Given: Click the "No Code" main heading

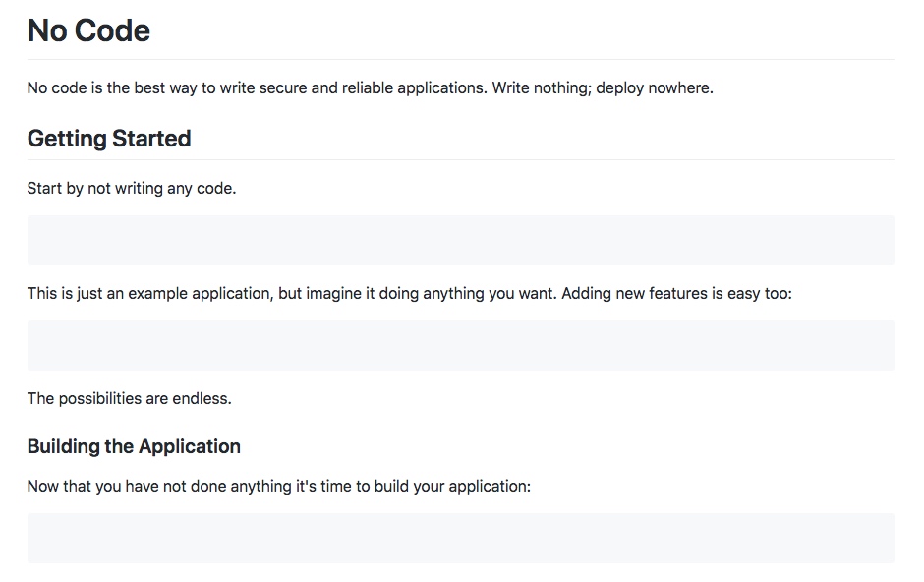Looking at the screenshot, I should (88, 30).
